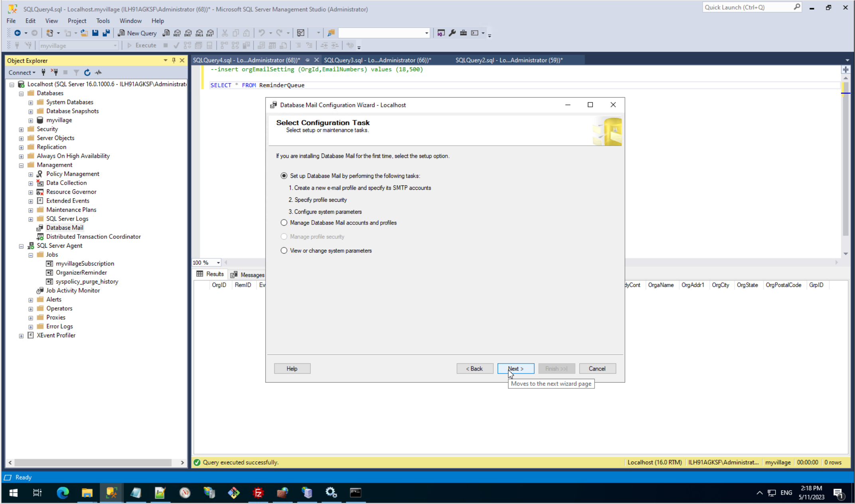855x504 pixels.
Task: Click the Next button in wizard
Action: 515,368
